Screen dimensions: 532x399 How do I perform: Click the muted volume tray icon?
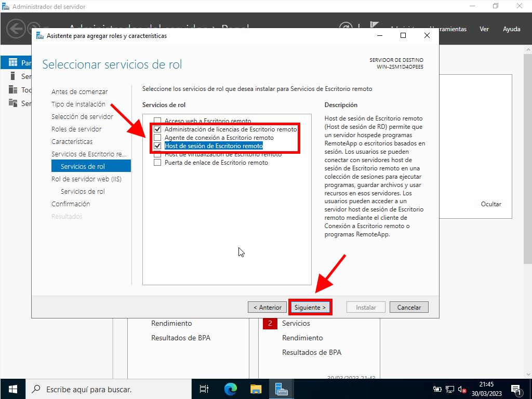[461, 389]
